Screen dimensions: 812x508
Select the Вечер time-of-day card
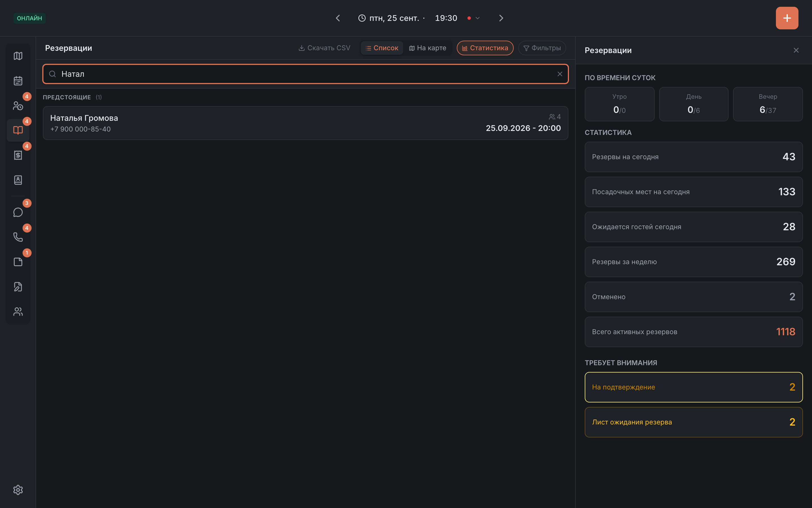[x=768, y=104]
